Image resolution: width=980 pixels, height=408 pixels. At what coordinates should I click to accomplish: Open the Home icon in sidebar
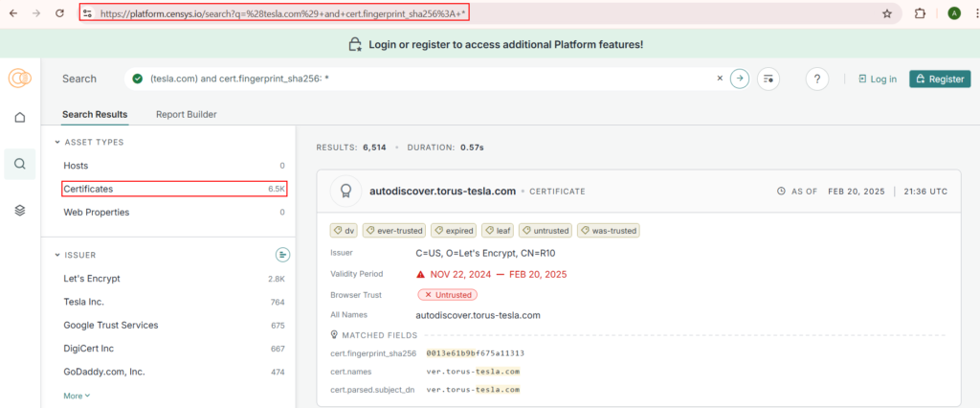19,117
